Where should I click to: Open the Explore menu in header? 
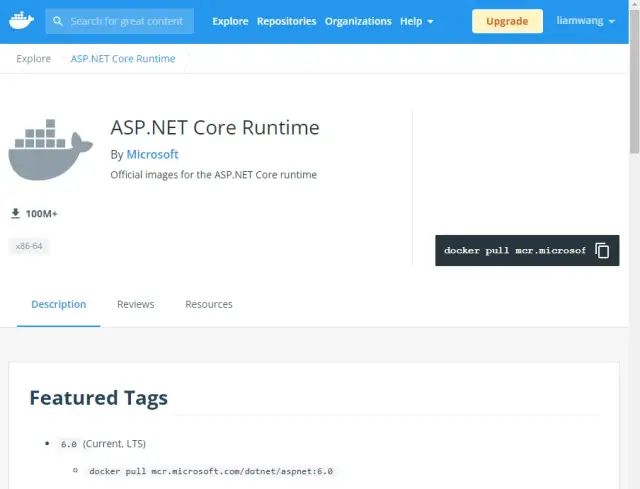(230, 21)
